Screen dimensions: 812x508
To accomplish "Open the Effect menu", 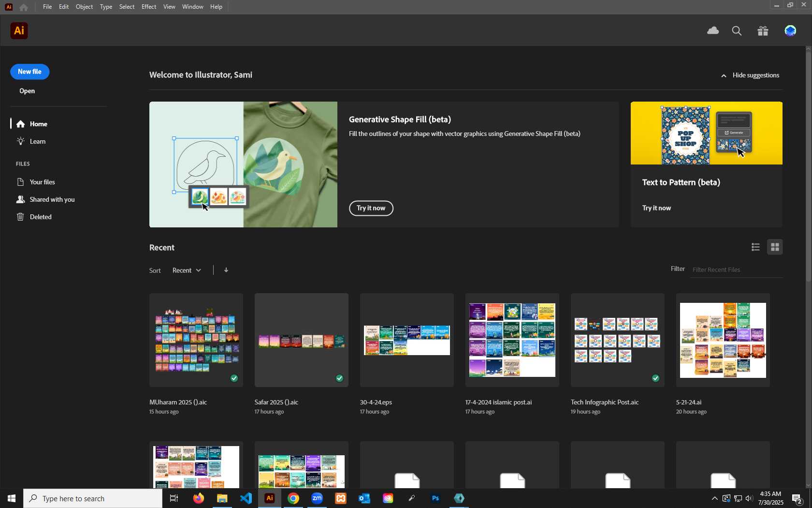I will pyautogui.click(x=149, y=7).
